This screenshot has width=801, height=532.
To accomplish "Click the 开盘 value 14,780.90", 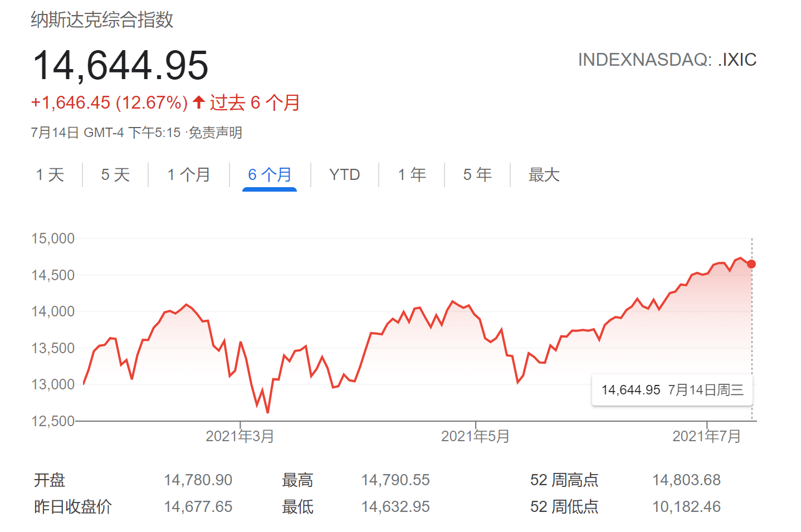I will (x=198, y=480).
